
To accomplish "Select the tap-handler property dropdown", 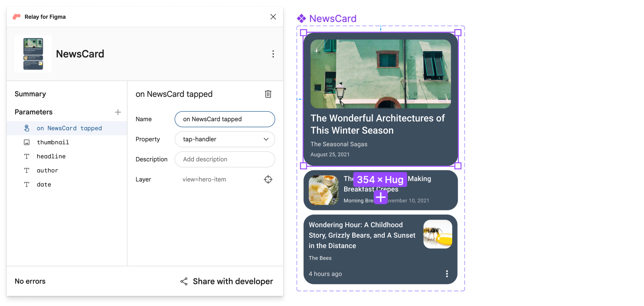I will coord(225,139).
